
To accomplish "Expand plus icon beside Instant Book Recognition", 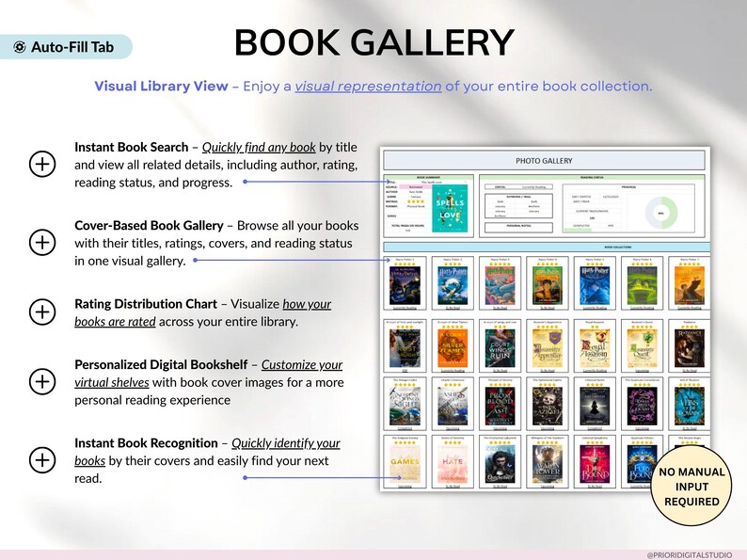I will pyautogui.click(x=42, y=460).
